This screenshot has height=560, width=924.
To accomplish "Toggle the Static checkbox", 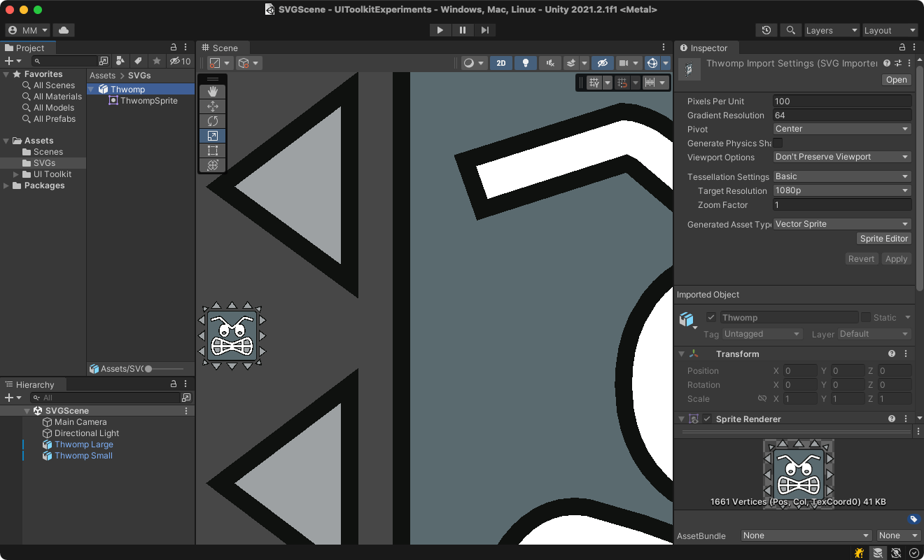I will point(866,317).
